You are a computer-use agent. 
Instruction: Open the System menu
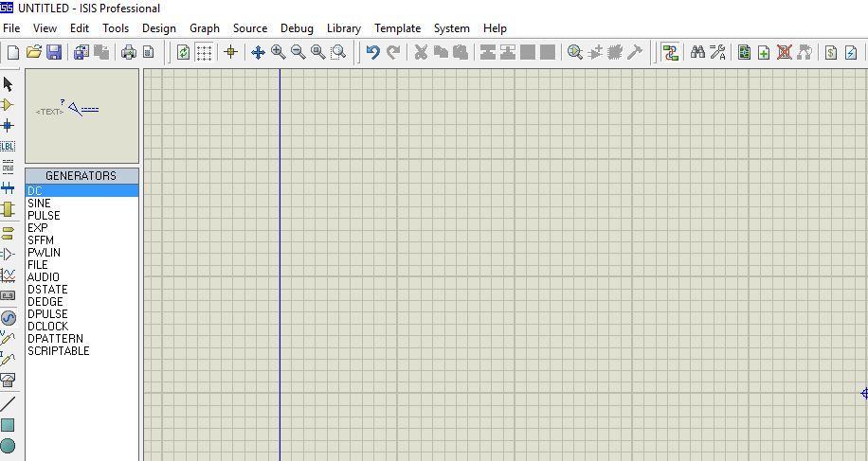click(x=451, y=28)
